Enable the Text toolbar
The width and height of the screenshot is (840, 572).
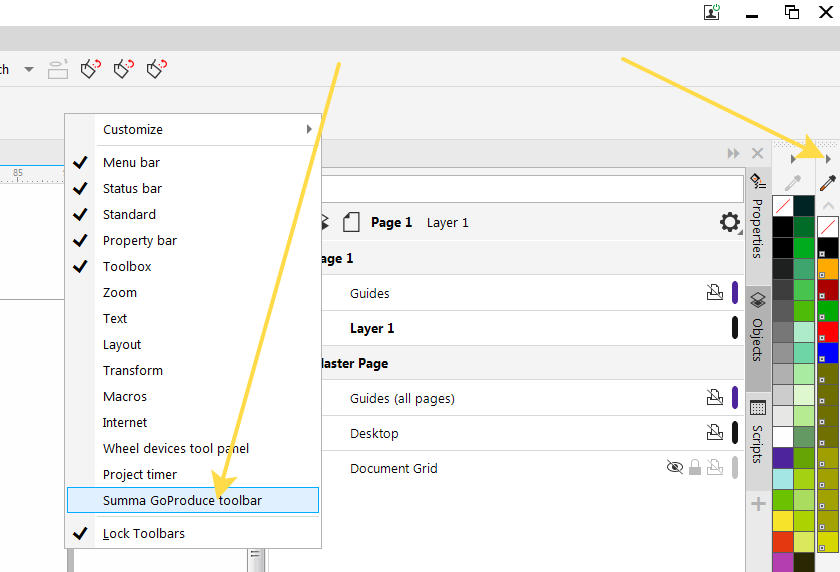tap(193, 318)
